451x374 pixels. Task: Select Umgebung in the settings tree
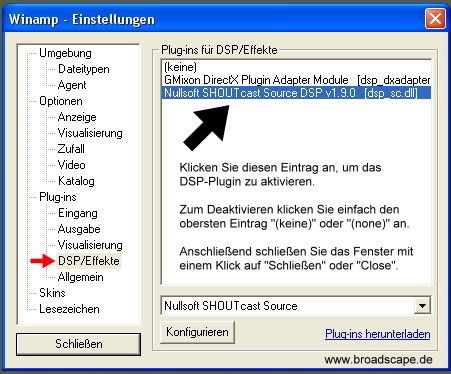[65, 53]
